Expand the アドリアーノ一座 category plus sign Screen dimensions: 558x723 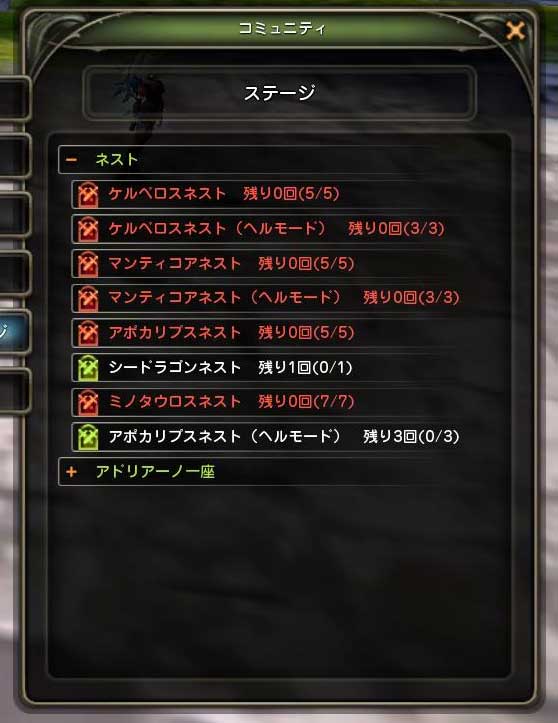pos(71,472)
